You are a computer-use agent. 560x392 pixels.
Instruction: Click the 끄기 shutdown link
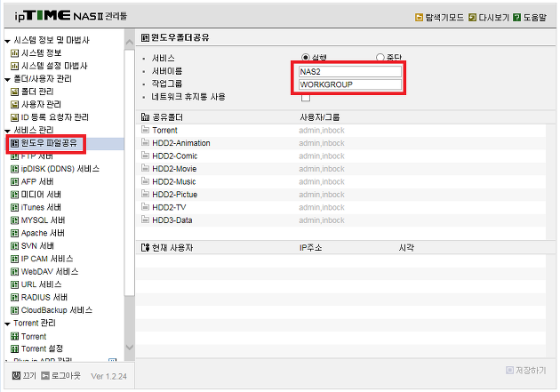[29, 376]
